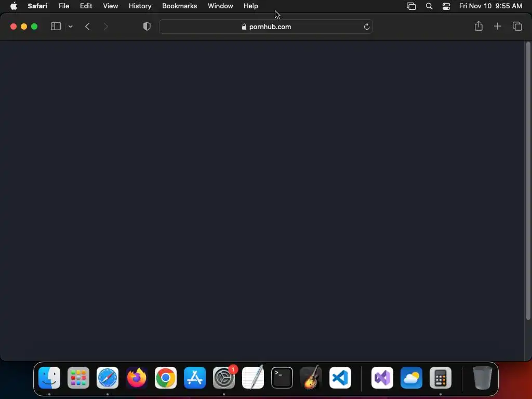
Task: Open the Stage Manager icon in the menu bar
Action: tap(411, 6)
